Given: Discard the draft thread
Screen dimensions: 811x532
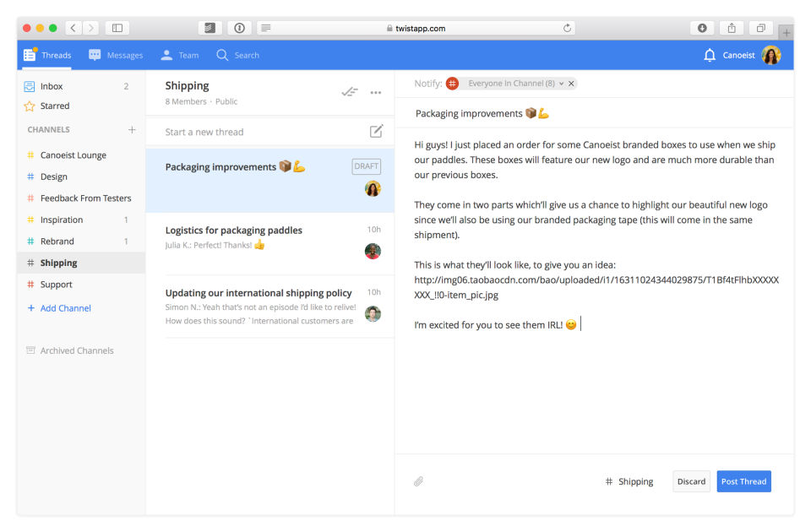Looking at the screenshot, I should [x=691, y=481].
